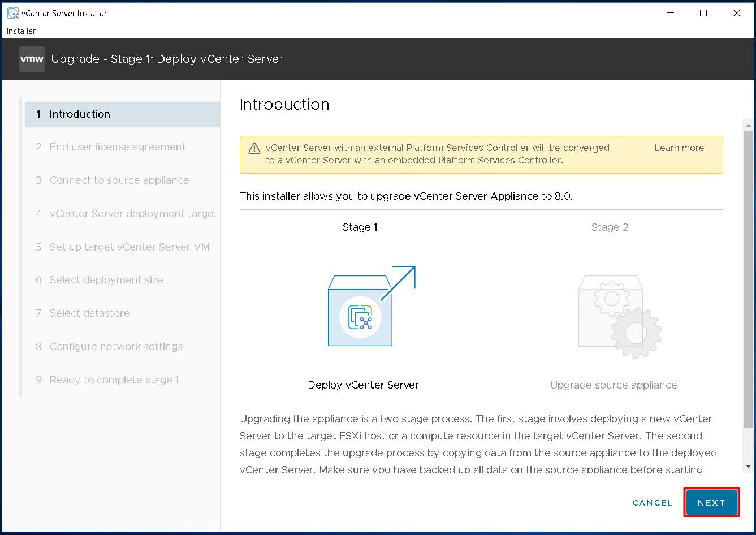Click the warning triangle icon in yellow banner
Image resolution: width=756 pixels, height=535 pixels.
[254, 148]
